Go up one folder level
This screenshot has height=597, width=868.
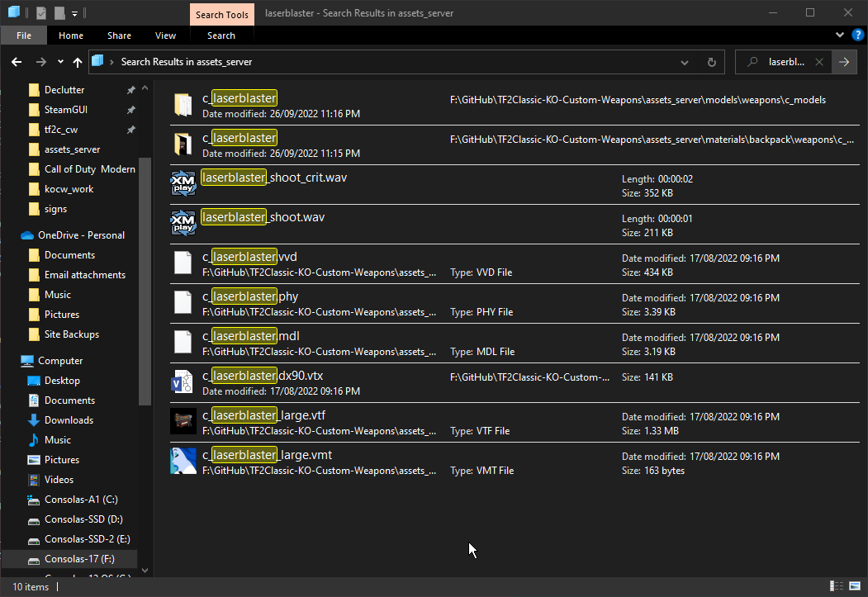[78, 62]
